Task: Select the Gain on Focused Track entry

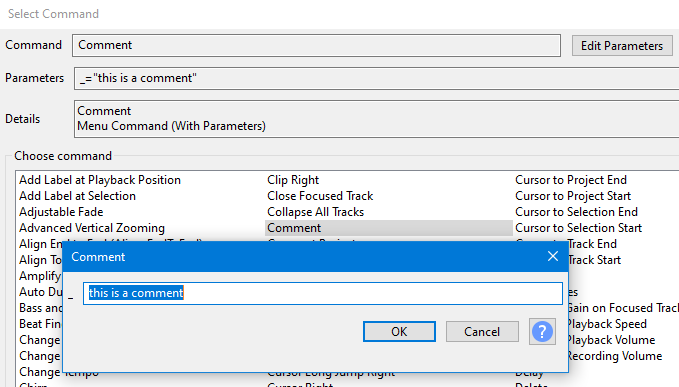Action: click(x=624, y=308)
